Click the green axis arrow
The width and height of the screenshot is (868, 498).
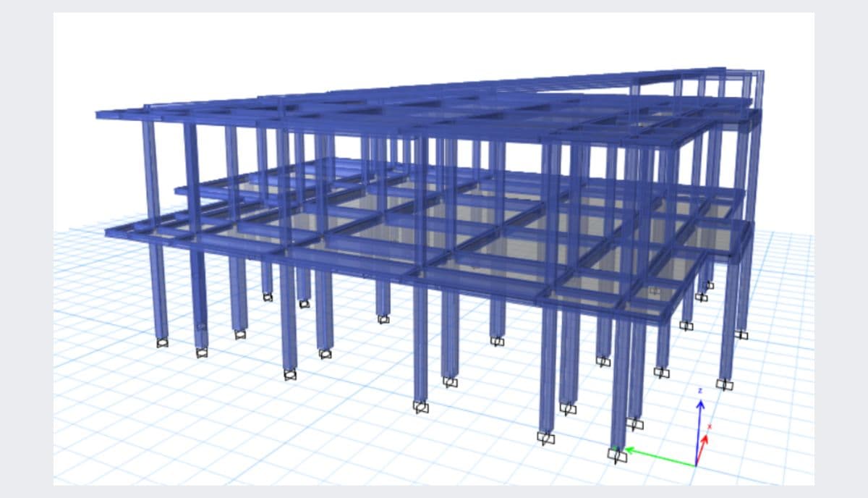(x=660, y=457)
